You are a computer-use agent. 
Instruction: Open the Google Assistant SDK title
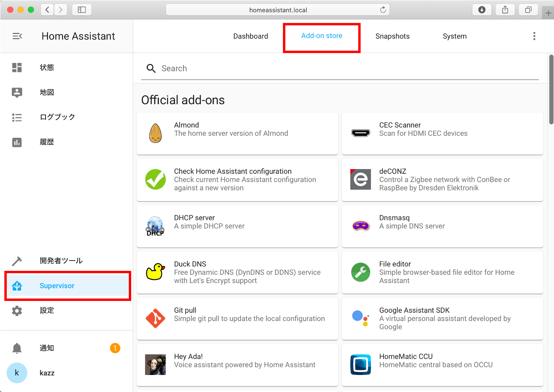coord(415,310)
